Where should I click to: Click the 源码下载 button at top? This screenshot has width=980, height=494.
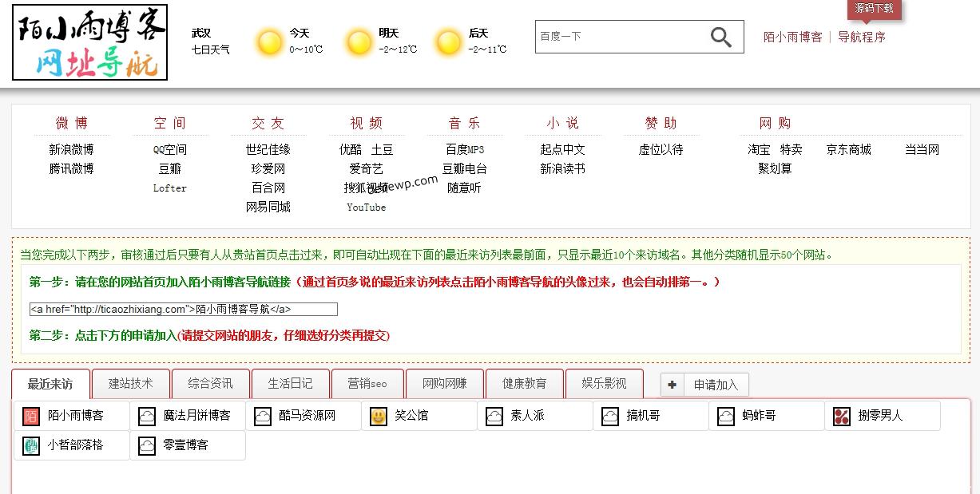pyautogui.click(x=874, y=9)
